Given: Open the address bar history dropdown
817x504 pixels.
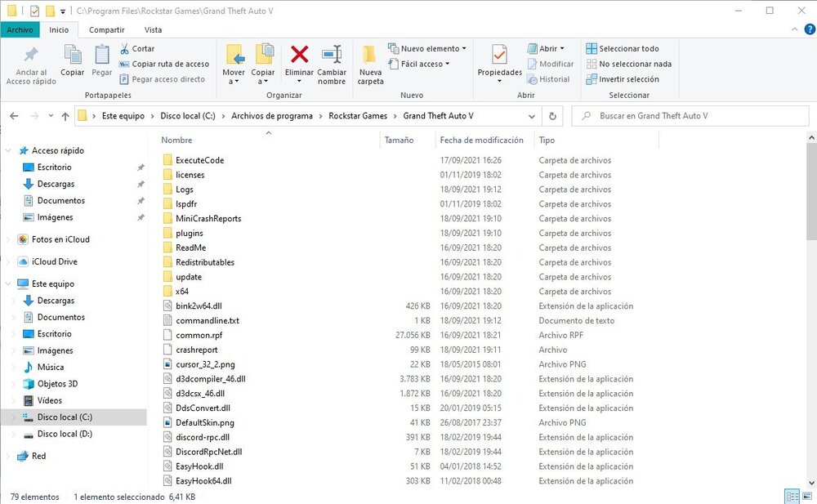Looking at the screenshot, I should coord(532,115).
